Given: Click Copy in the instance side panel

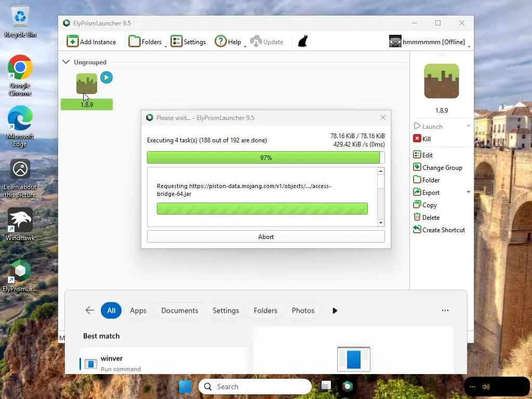Looking at the screenshot, I should [x=425, y=205].
